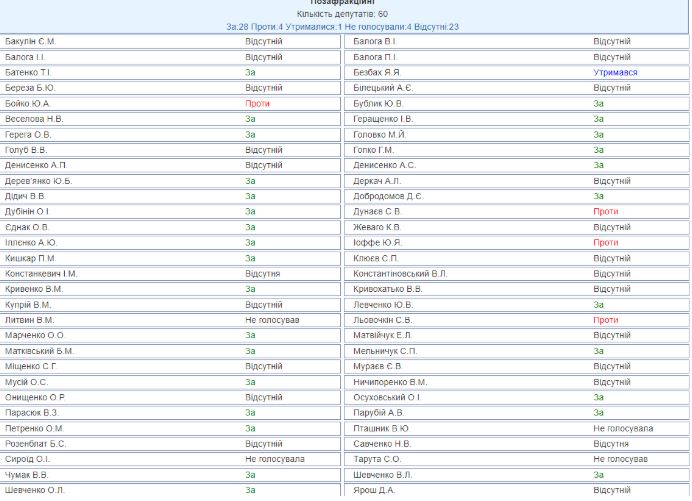692x501 pixels.
Task: Click "Не голосував" status for Тарута С.О.
Action: pyautogui.click(x=620, y=459)
